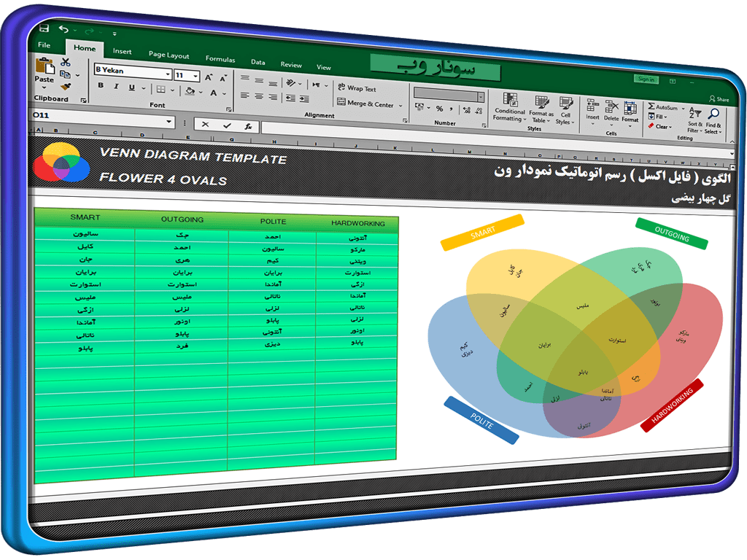Screen dimensions: 747x560
Task: Click the Name Box showing O11
Action: (102, 117)
